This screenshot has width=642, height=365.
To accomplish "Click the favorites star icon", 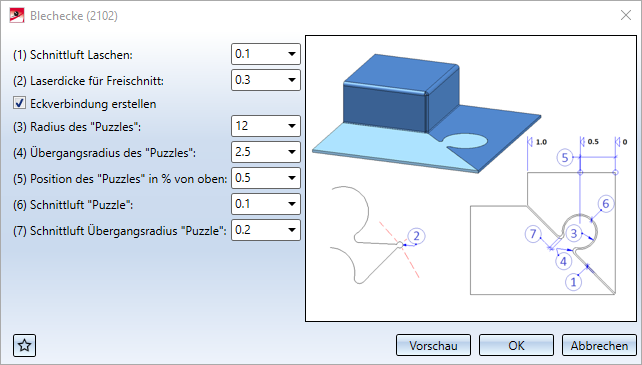I will (25, 345).
